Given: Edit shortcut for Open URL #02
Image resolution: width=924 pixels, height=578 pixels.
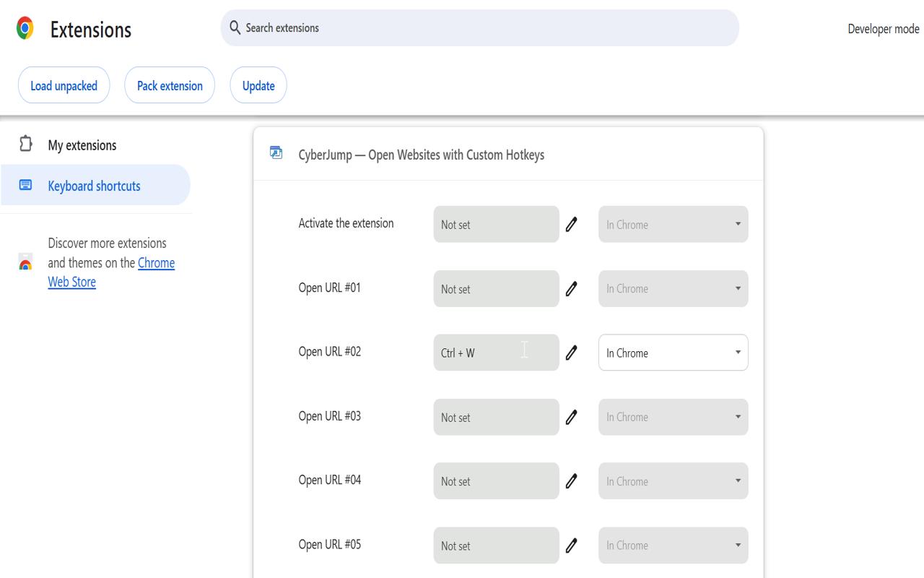Looking at the screenshot, I should (x=572, y=353).
